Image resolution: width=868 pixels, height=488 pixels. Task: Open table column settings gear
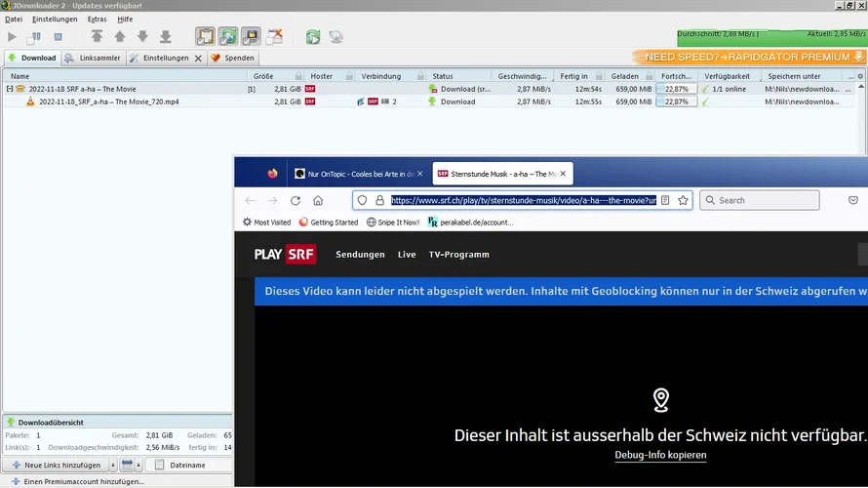(x=860, y=76)
